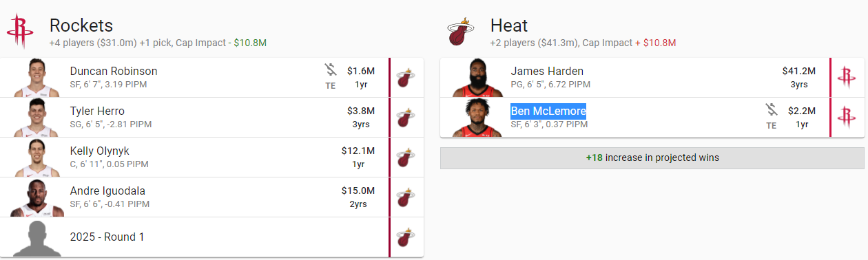Click the increase in projected wins bar
This screenshot has height=260, width=868.
tap(652, 158)
